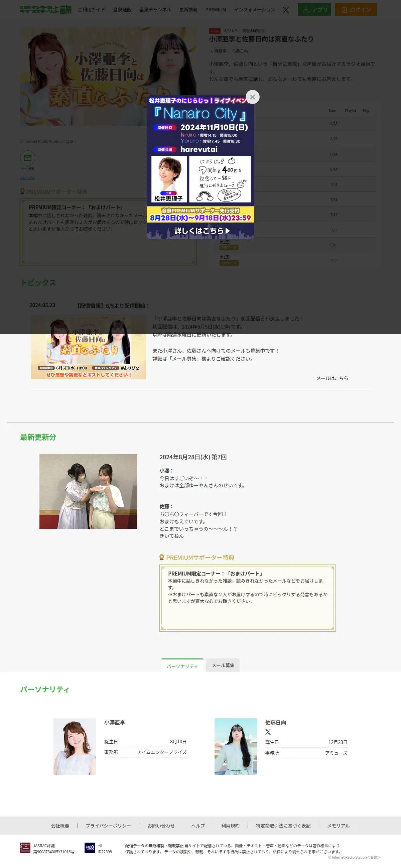Image resolution: width=401 pixels, height=868 pixels.
Task: Close the Nanairo City popup banner
Action: tap(252, 97)
